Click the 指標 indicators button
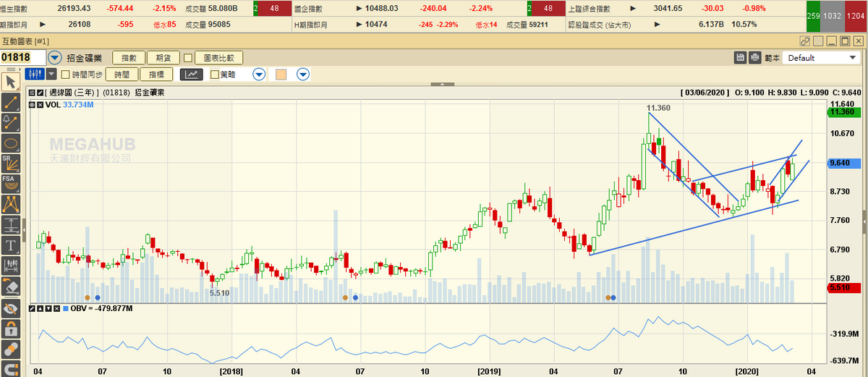The image size is (868, 377). click(x=157, y=74)
